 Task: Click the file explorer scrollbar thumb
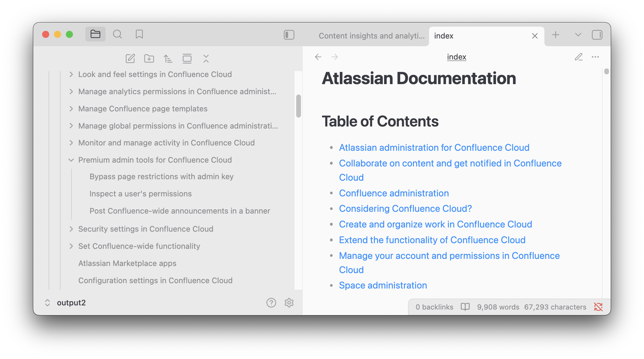[x=298, y=106]
